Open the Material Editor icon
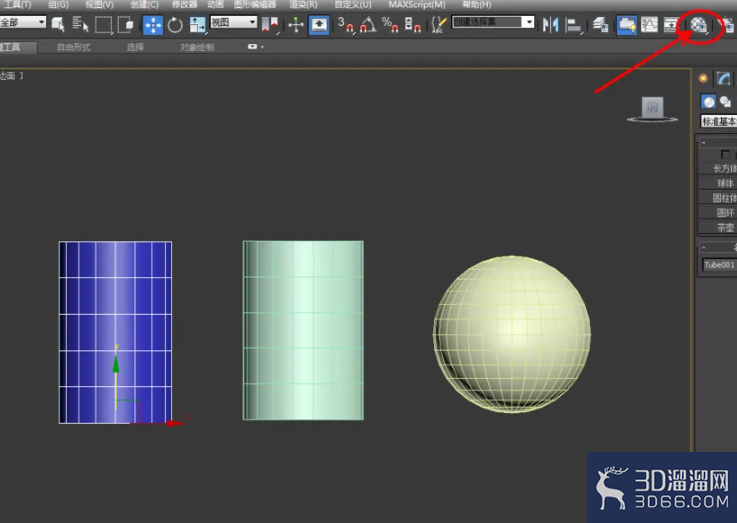The image size is (737, 523). point(699,25)
